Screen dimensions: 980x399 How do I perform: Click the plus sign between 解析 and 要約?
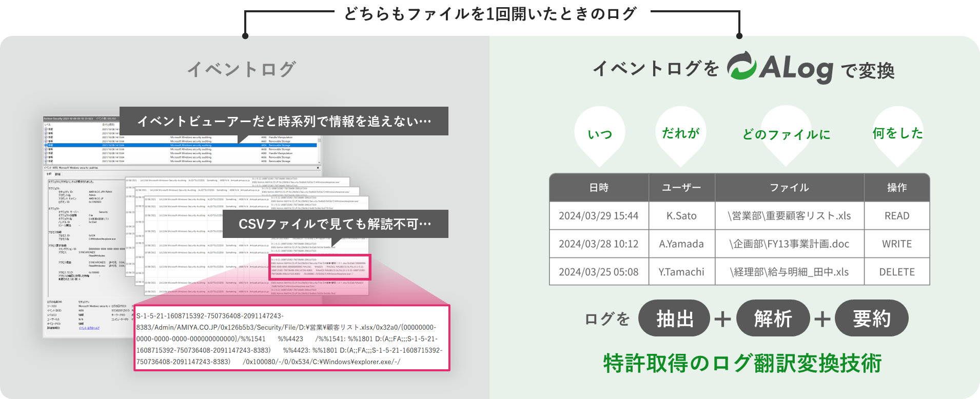click(822, 319)
